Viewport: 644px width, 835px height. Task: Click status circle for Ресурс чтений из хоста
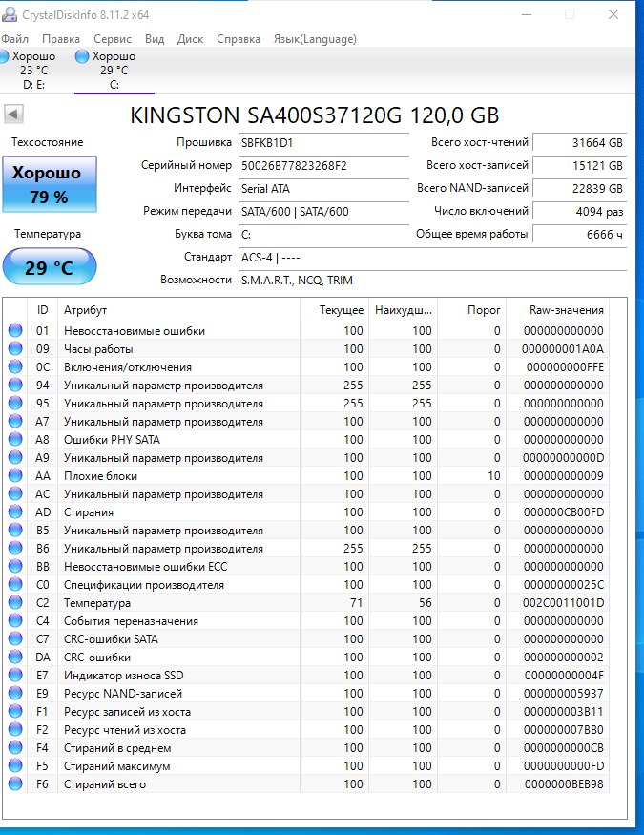pos(15,729)
